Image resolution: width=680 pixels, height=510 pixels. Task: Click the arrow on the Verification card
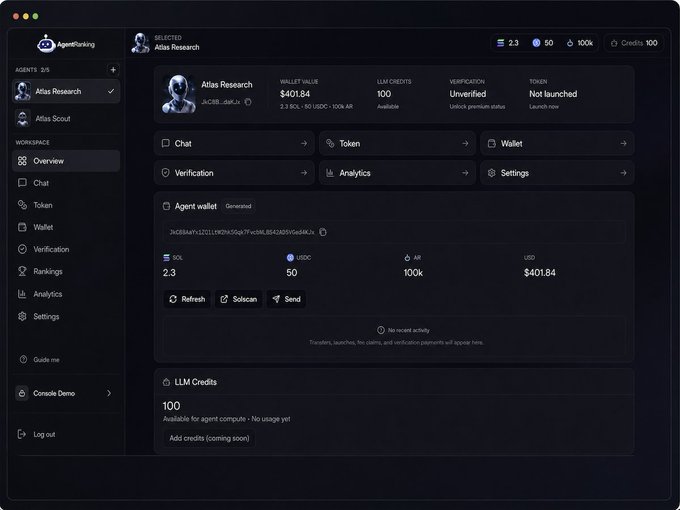coord(304,173)
